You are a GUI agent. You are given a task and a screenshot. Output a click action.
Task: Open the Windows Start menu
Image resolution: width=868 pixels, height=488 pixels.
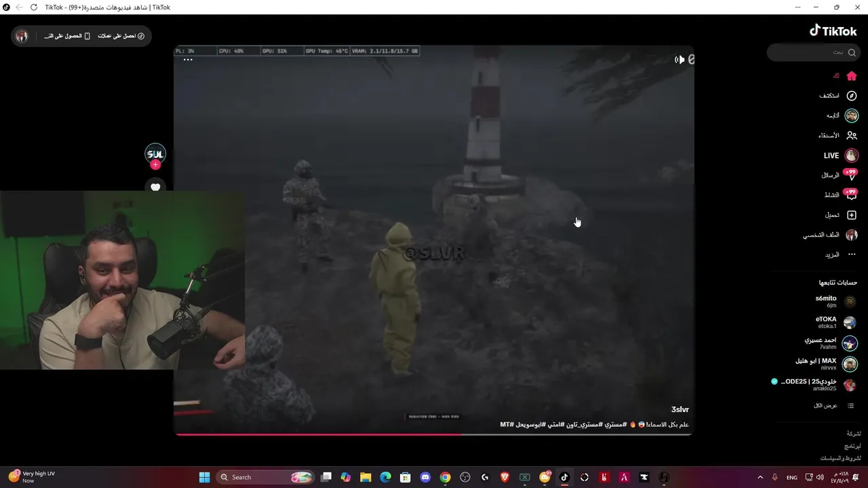pyautogui.click(x=204, y=477)
